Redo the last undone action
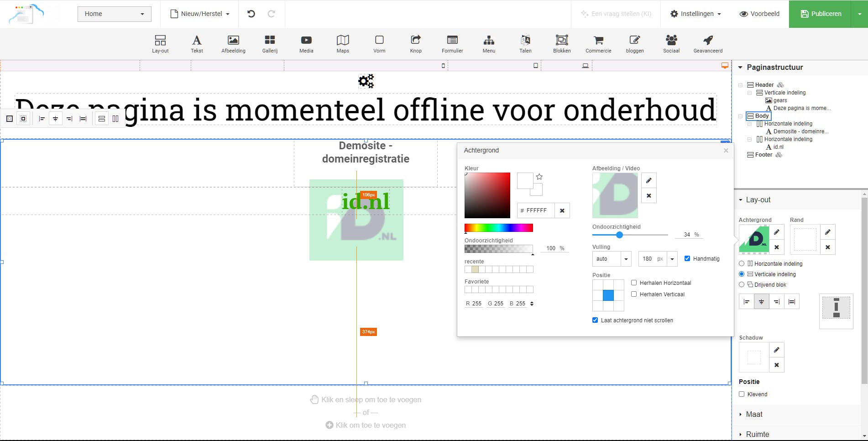This screenshot has height=441, width=868. point(271,14)
